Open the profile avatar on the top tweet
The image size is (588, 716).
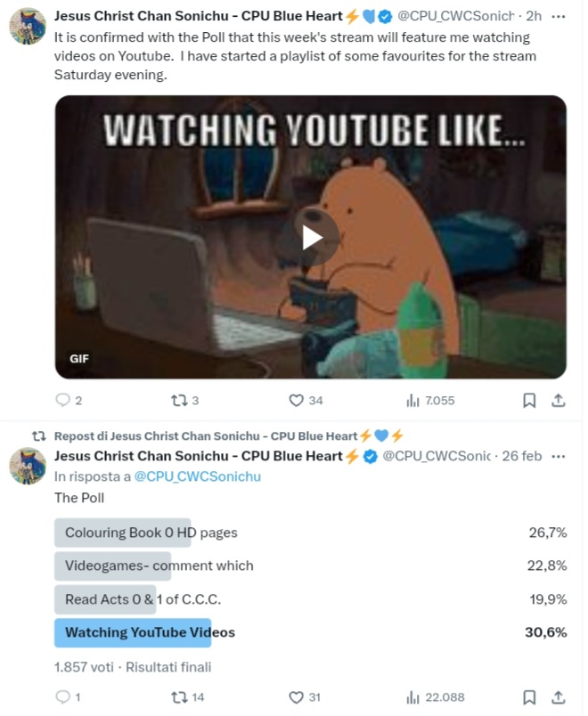(x=28, y=26)
